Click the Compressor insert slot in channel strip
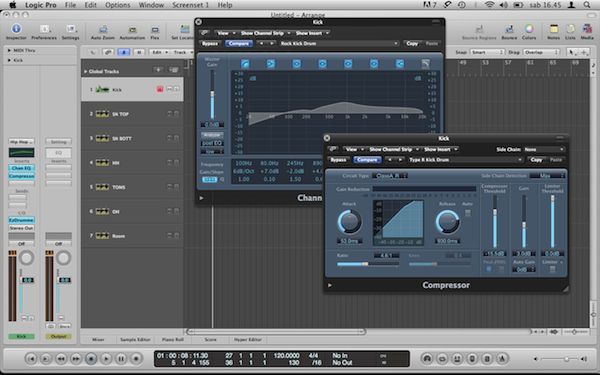 [x=21, y=176]
